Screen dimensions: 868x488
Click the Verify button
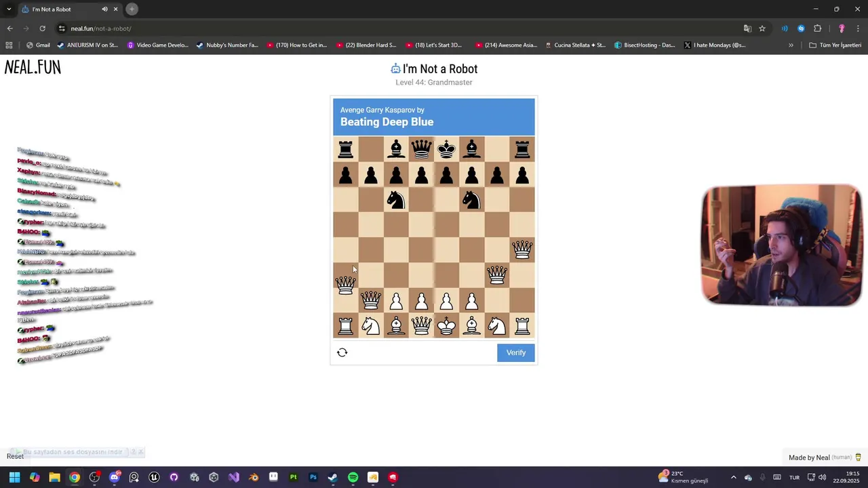point(515,352)
